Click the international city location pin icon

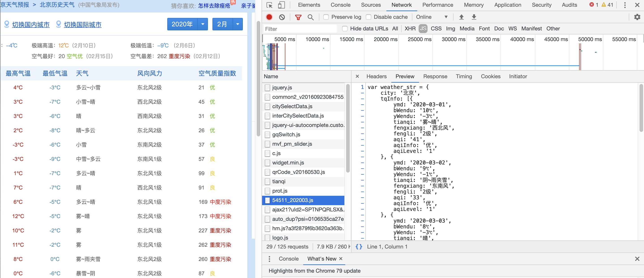coord(59,24)
